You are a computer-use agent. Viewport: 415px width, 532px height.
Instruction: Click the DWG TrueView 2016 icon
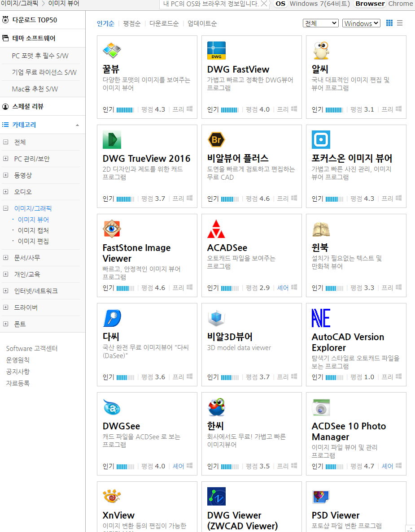[112, 139]
